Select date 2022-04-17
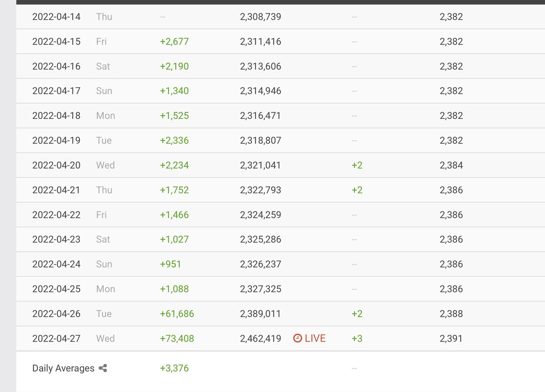Screen dimensions: 545x392 (56, 91)
